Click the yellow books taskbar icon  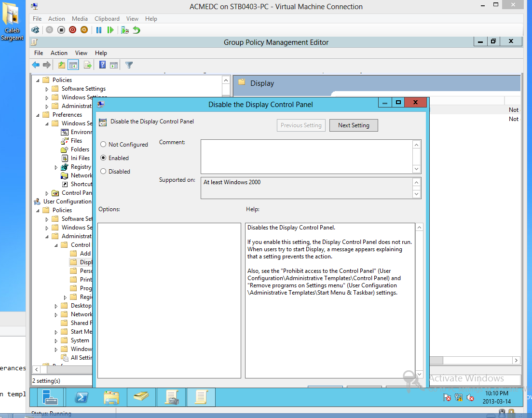pos(141,397)
